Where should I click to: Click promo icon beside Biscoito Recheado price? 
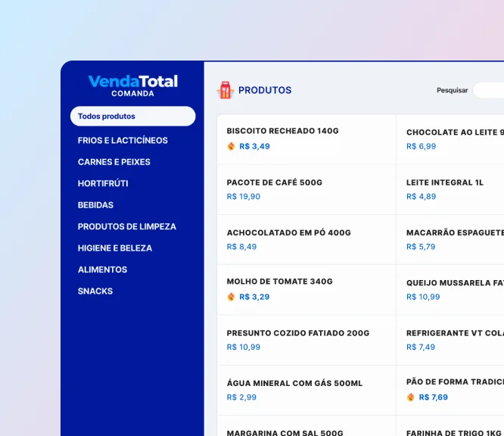pos(232,146)
